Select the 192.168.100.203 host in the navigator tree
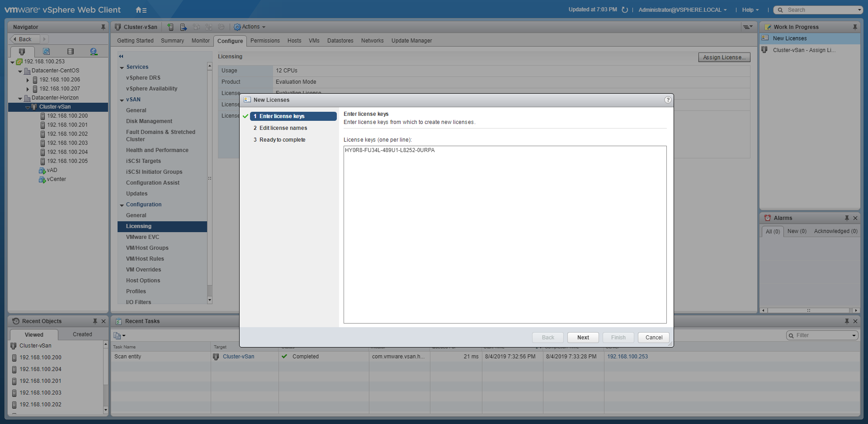868x424 pixels. coord(67,143)
